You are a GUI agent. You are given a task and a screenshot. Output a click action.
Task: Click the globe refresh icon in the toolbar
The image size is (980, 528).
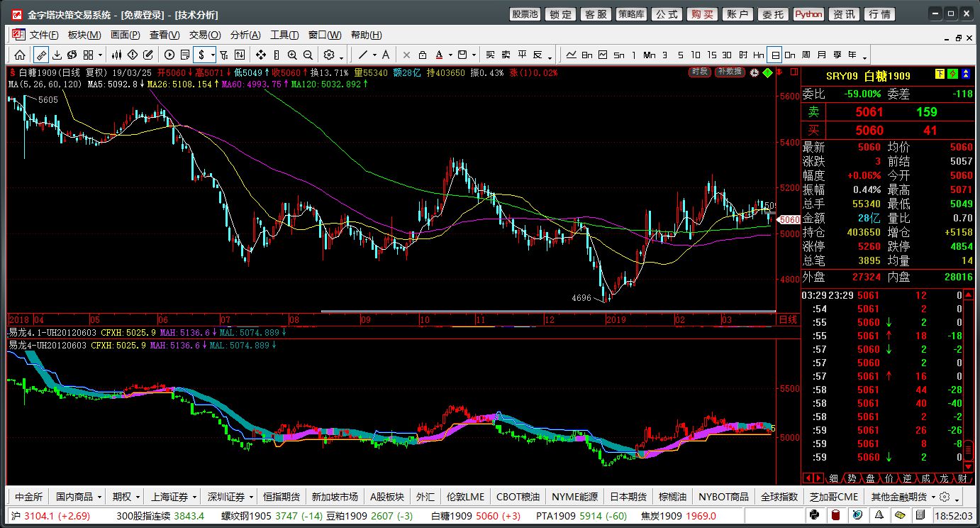72,55
